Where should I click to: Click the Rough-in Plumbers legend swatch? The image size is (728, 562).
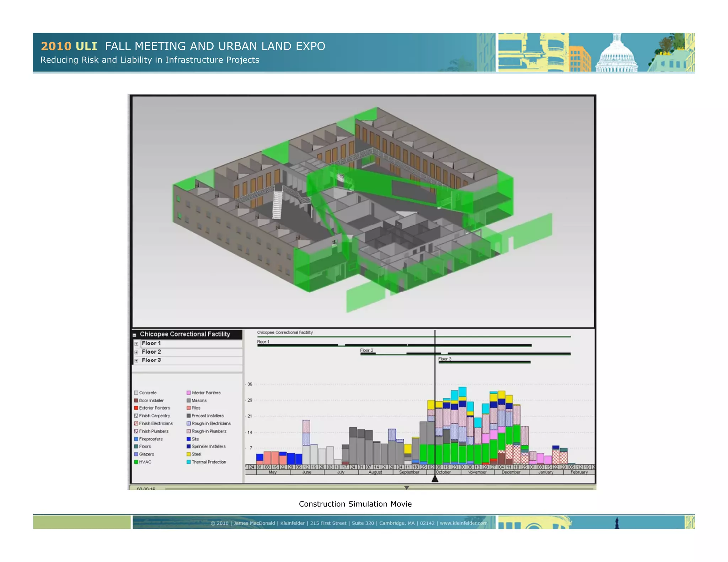click(189, 432)
